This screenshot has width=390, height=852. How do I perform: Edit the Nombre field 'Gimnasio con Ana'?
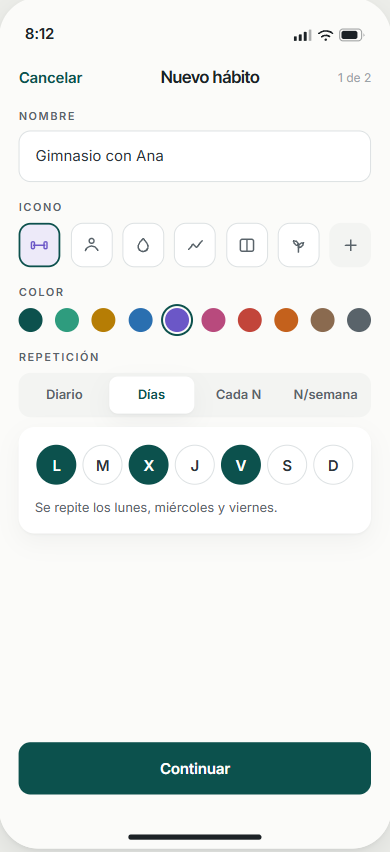click(195, 156)
